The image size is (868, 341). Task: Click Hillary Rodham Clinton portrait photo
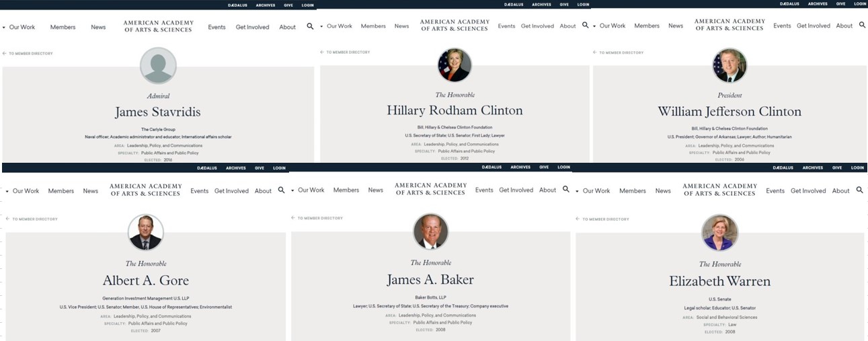[455, 65]
